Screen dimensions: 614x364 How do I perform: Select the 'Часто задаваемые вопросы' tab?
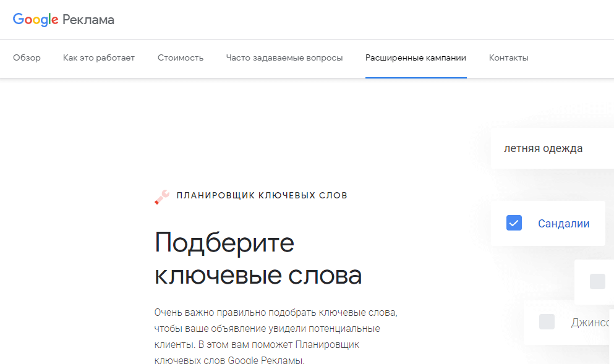[x=284, y=57]
